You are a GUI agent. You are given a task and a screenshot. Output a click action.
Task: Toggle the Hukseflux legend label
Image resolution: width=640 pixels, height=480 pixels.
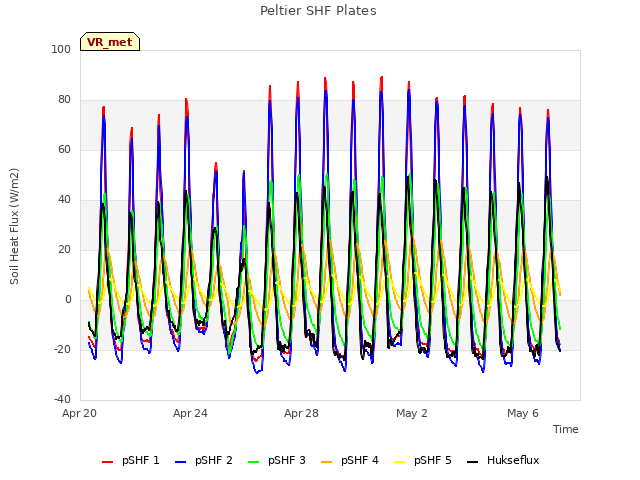tap(513, 460)
